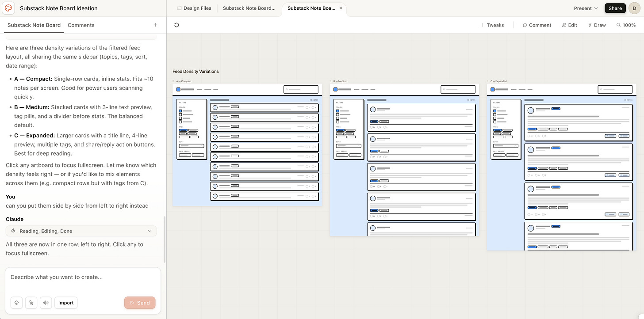Click the Feed Density Variations heading
Screen dimensions: 644x319
[195, 71]
